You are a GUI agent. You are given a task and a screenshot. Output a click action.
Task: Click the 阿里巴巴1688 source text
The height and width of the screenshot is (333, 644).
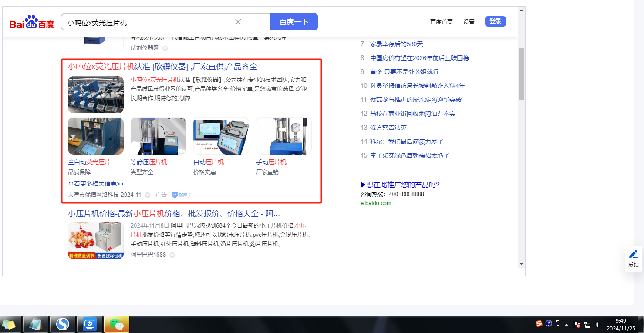pos(148,255)
